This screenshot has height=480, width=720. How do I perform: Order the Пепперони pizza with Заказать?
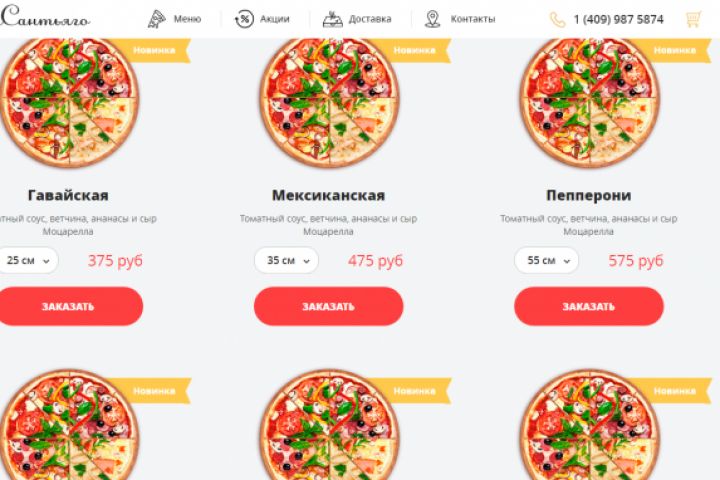tap(589, 306)
